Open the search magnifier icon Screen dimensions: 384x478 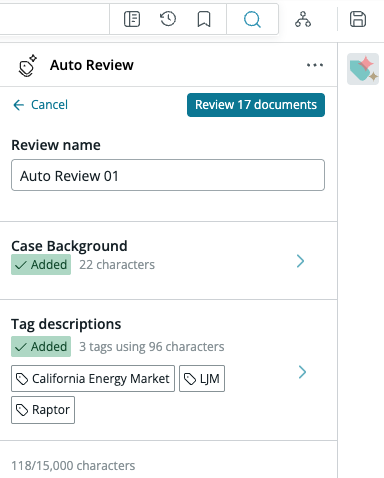(x=252, y=19)
